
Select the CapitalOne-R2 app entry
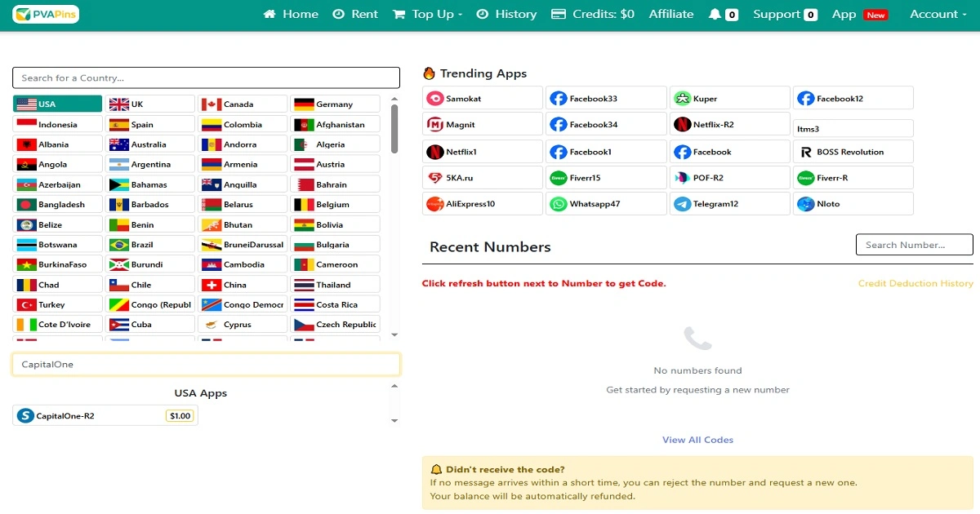(x=105, y=415)
